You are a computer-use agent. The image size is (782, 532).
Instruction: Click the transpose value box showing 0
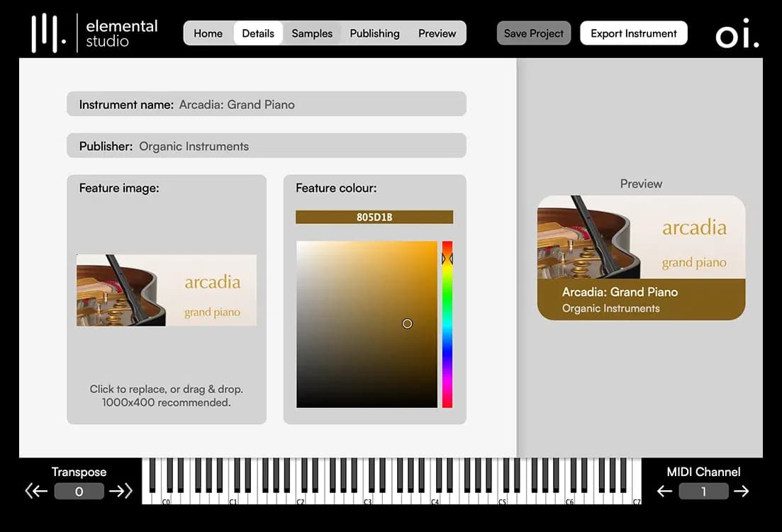79,492
